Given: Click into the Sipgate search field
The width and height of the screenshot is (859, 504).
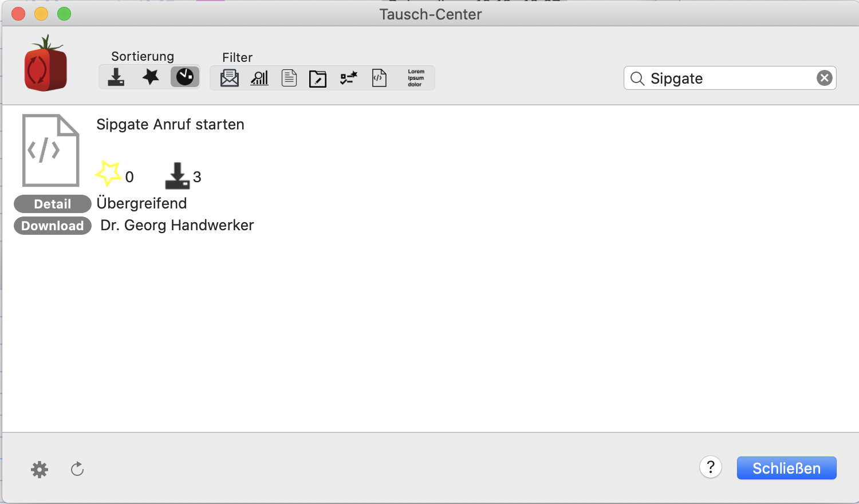Looking at the screenshot, I should pos(730,78).
